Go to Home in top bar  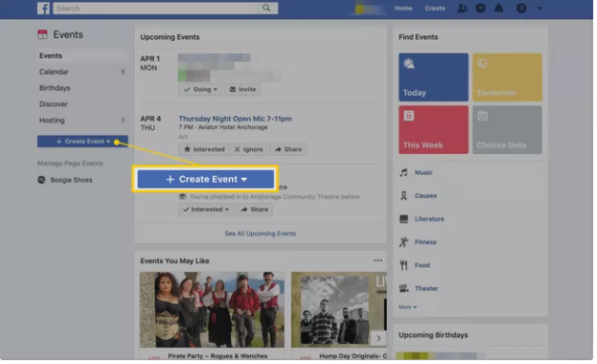(403, 8)
